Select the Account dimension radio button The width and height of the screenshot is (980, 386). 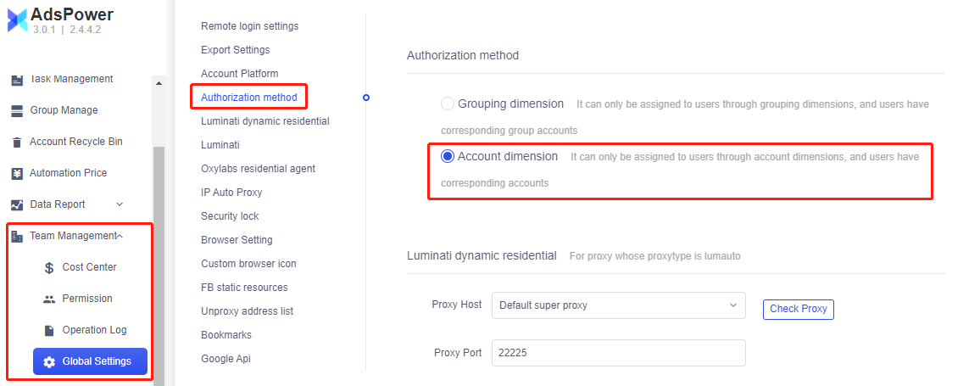[x=448, y=156]
